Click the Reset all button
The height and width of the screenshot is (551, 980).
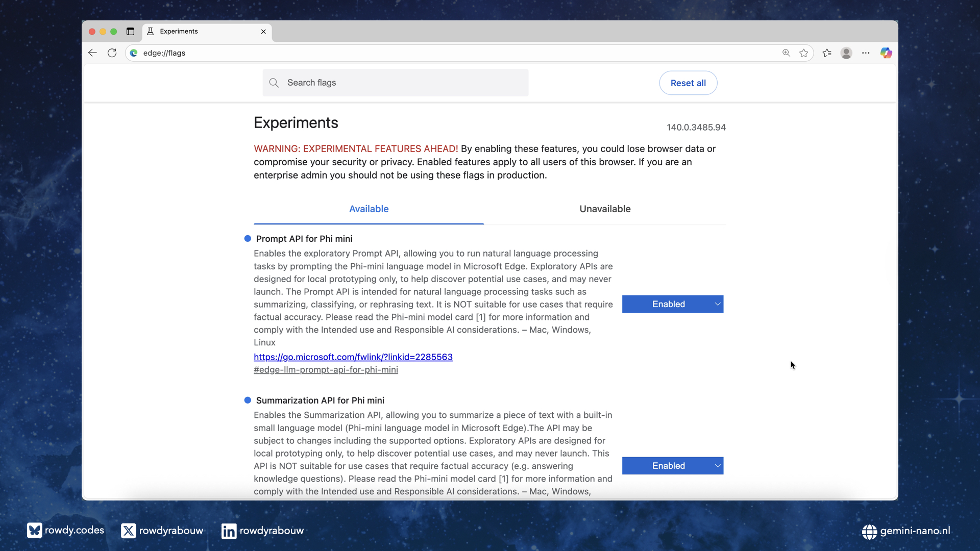688,83
